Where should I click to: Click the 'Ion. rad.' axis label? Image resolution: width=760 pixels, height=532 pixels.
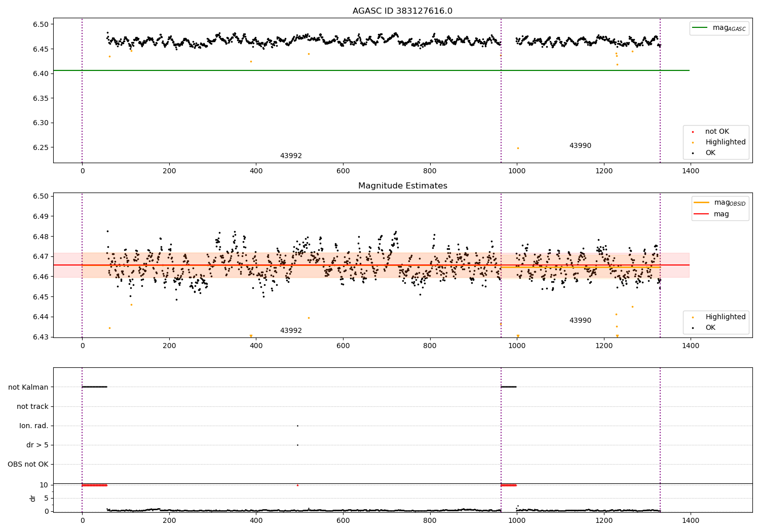[x=34, y=426]
